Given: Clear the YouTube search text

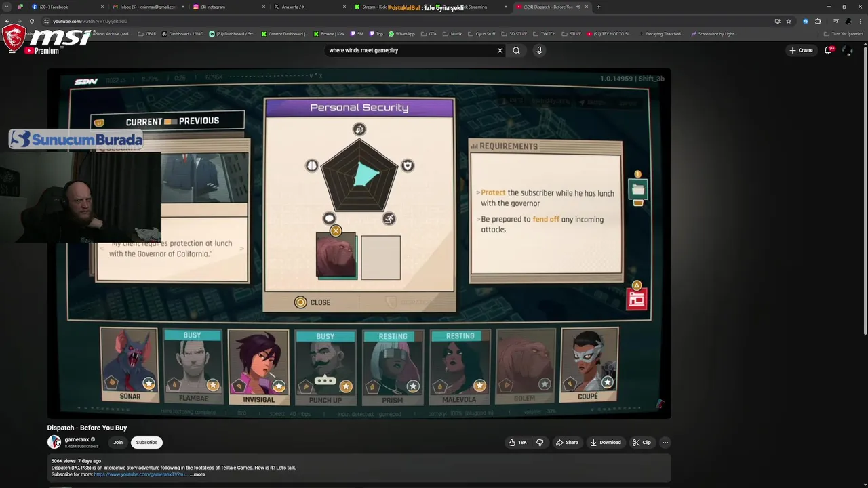Looking at the screenshot, I should (500, 50).
